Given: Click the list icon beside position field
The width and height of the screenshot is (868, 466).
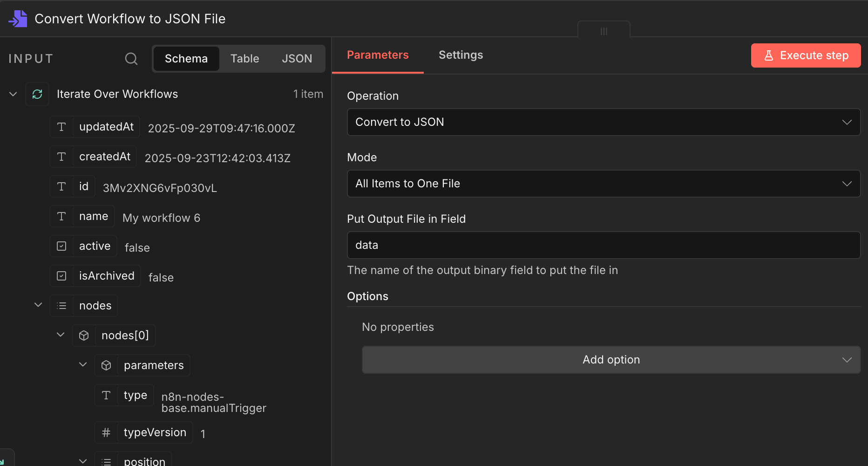Looking at the screenshot, I should pyautogui.click(x=106, y=461).
